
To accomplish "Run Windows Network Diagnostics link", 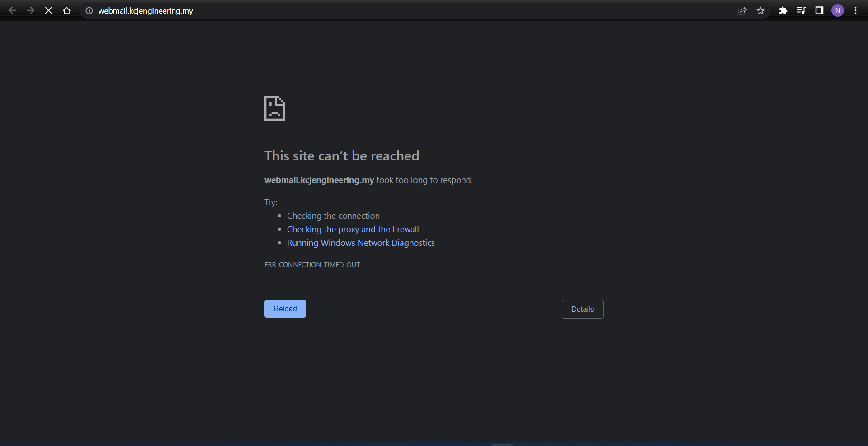I will pos(360,243).
